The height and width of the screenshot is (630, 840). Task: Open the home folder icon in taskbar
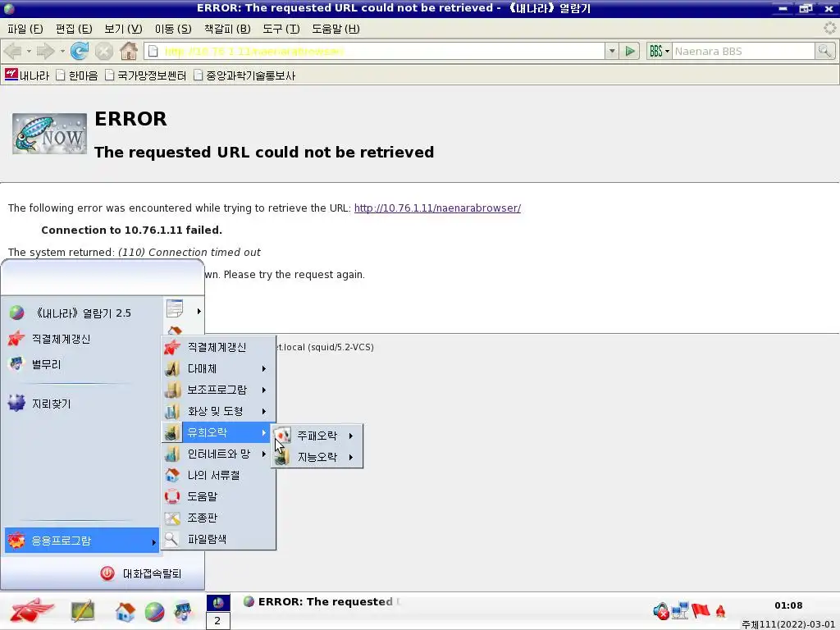coord(125,611)
